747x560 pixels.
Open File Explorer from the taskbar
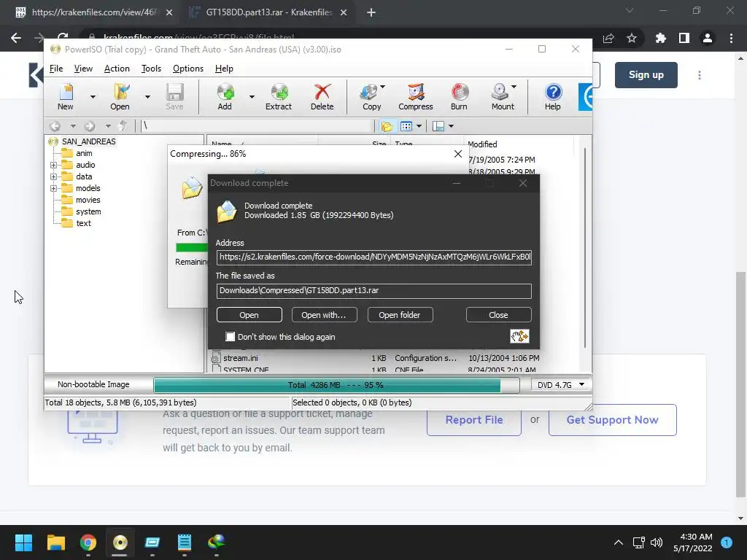[55, 542]
